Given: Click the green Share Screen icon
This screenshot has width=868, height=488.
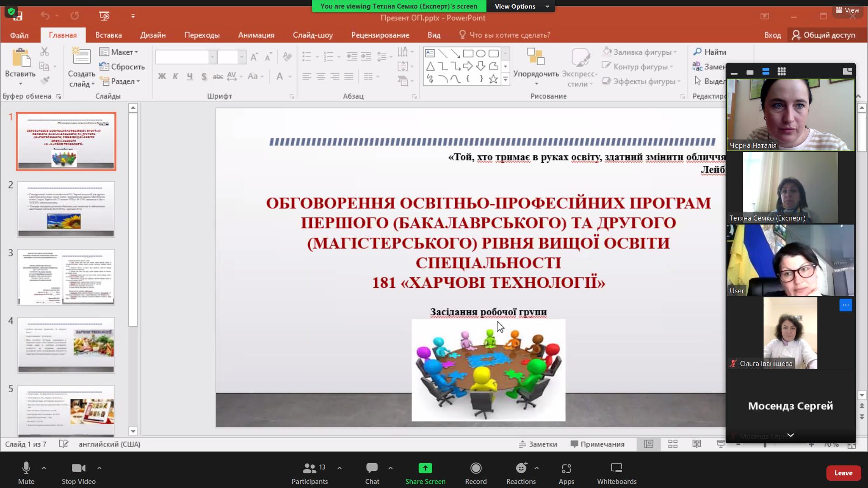Looking at the screenshot, I should 425,468.
